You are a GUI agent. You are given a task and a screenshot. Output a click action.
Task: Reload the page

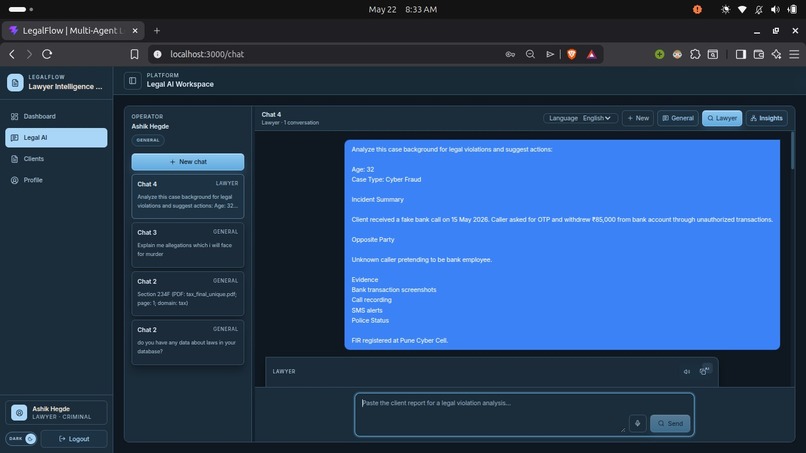pyautogui.click(x=47, y=54)
